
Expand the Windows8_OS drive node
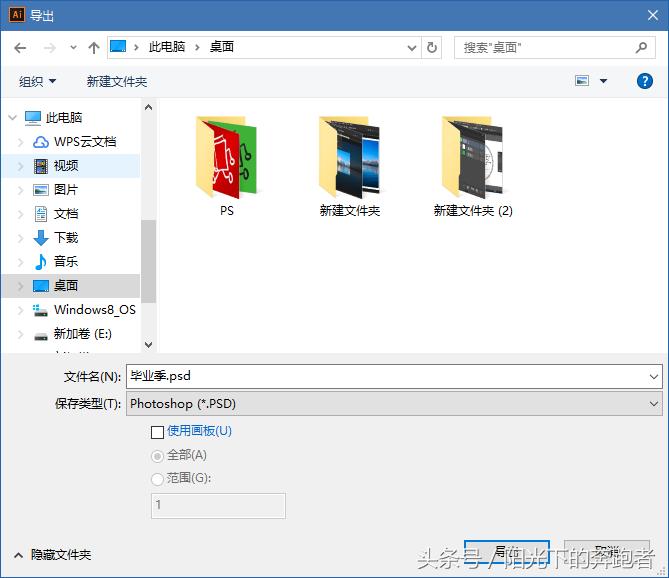click(20, 310)
